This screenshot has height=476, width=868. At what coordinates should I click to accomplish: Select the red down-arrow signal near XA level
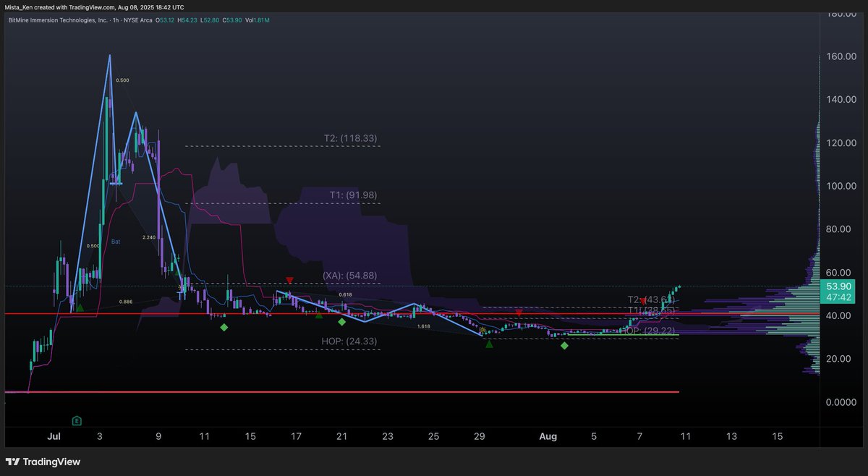pos(289,280)
